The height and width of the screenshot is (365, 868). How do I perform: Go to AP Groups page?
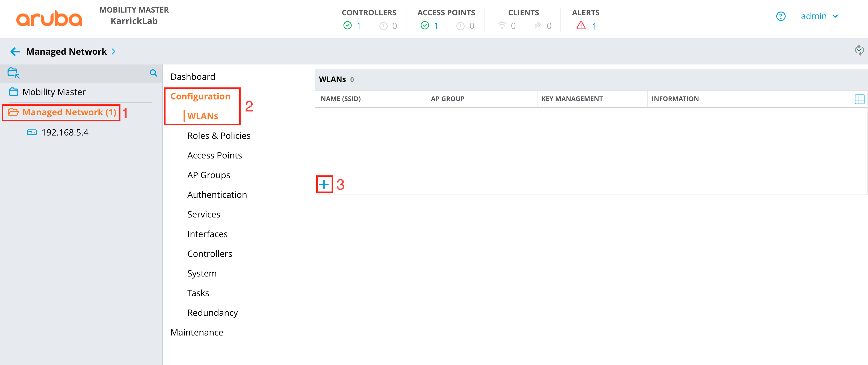209,175
